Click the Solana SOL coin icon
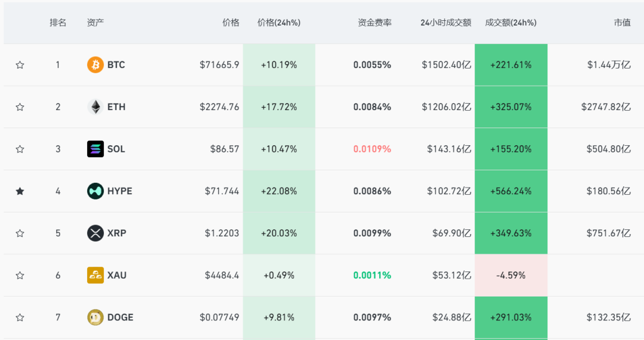The width and height of the screenshot is (644, 340). (x=95, y=149)
